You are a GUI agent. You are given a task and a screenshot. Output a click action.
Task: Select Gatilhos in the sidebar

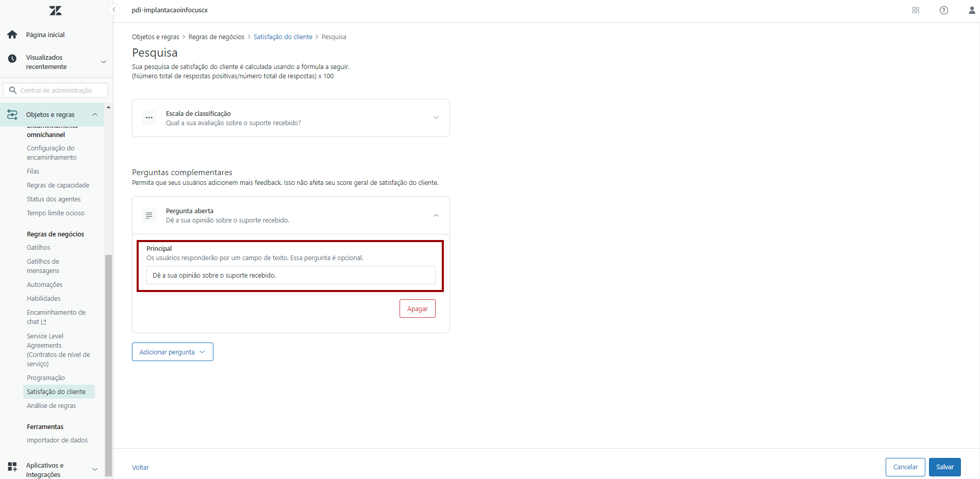tap(39, 248)
